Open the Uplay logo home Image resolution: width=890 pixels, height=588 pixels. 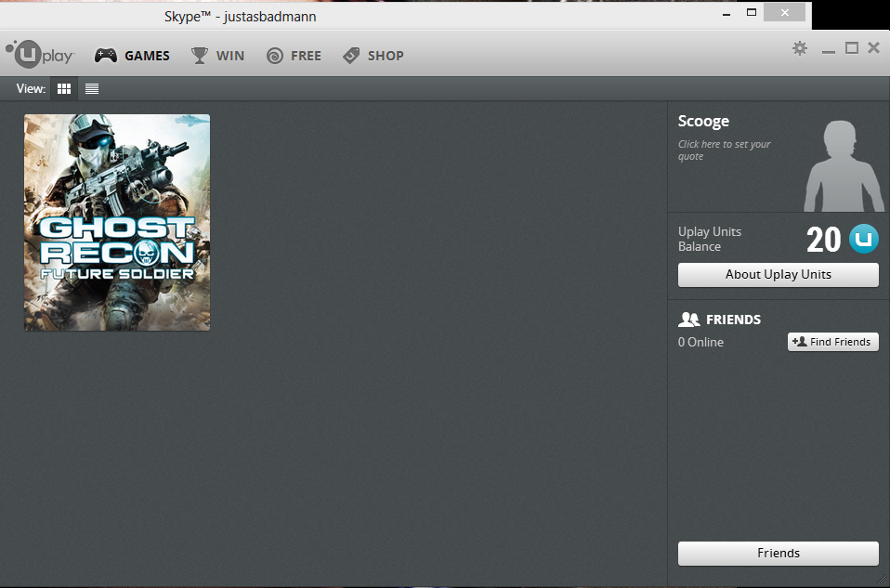click(40, 55)
